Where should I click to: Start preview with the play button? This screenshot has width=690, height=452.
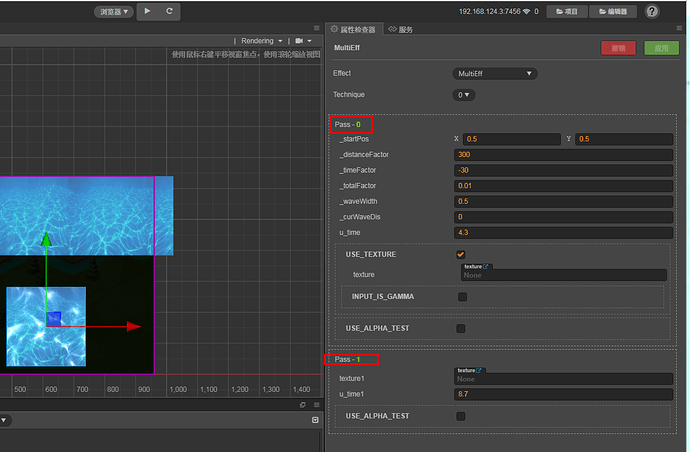(147, 11)
